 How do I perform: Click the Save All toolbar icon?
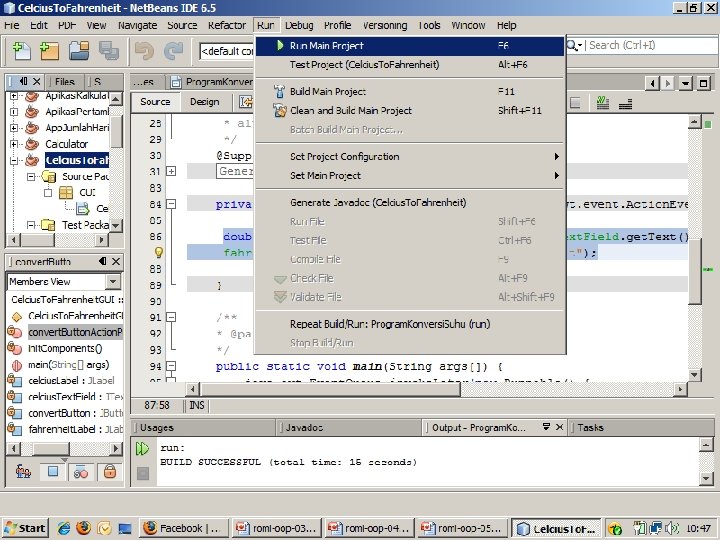[x=109, y=51]
